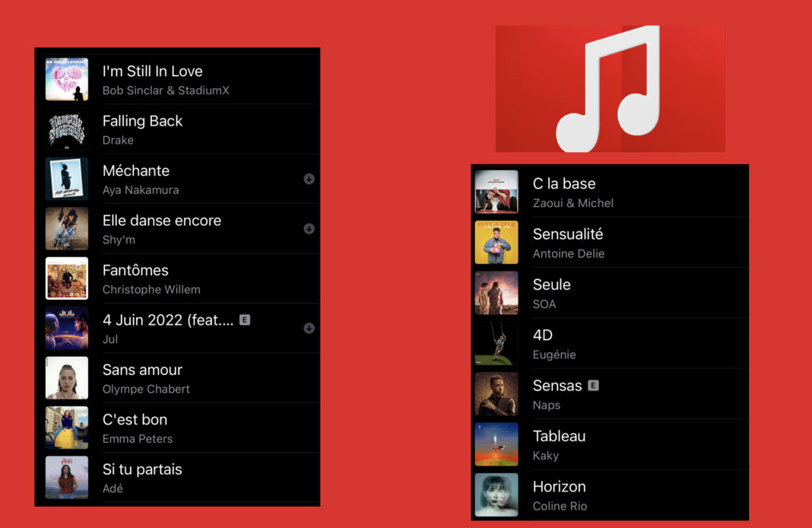Open the Sans amour cover portrait
The image size is (812, 528).
pos(67,377)
